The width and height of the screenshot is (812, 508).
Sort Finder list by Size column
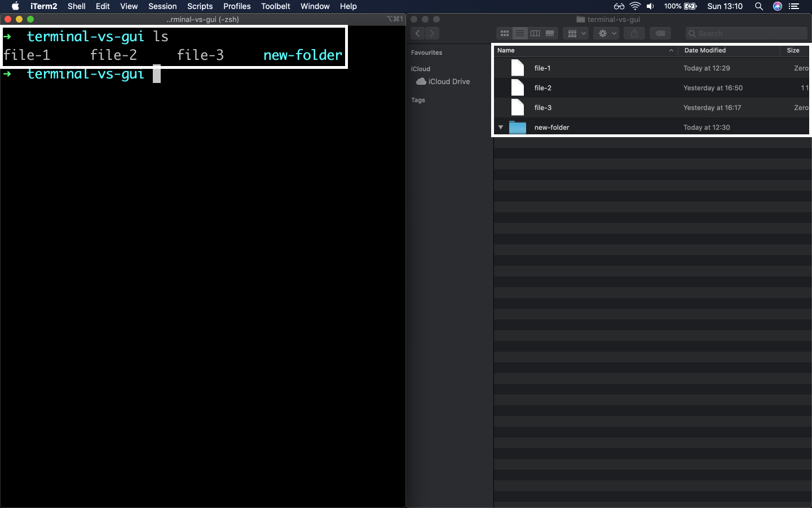coord(796,50)
